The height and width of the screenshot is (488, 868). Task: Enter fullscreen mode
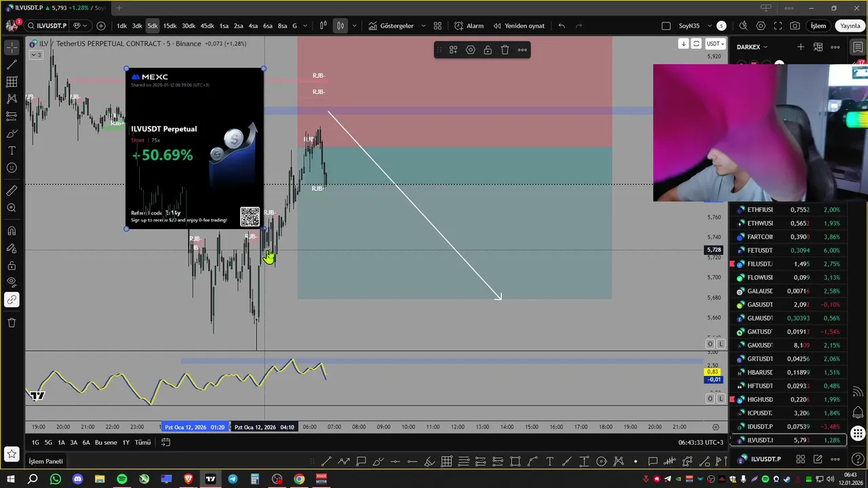click(x=778, y=26)
